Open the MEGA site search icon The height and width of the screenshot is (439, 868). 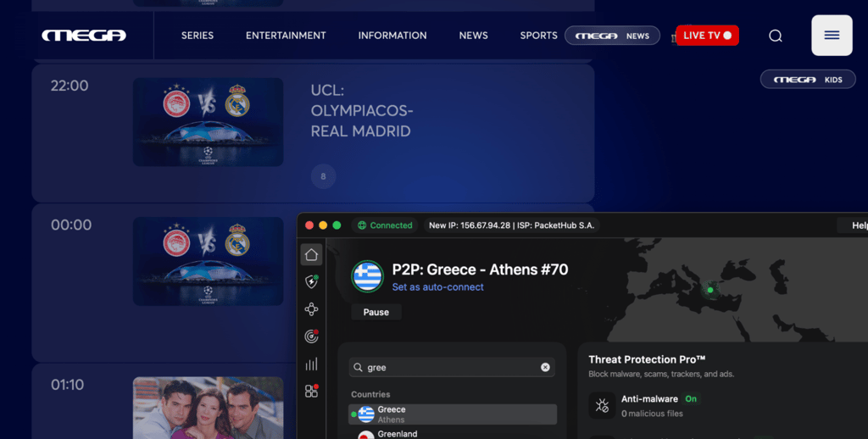tap(776, 36)
